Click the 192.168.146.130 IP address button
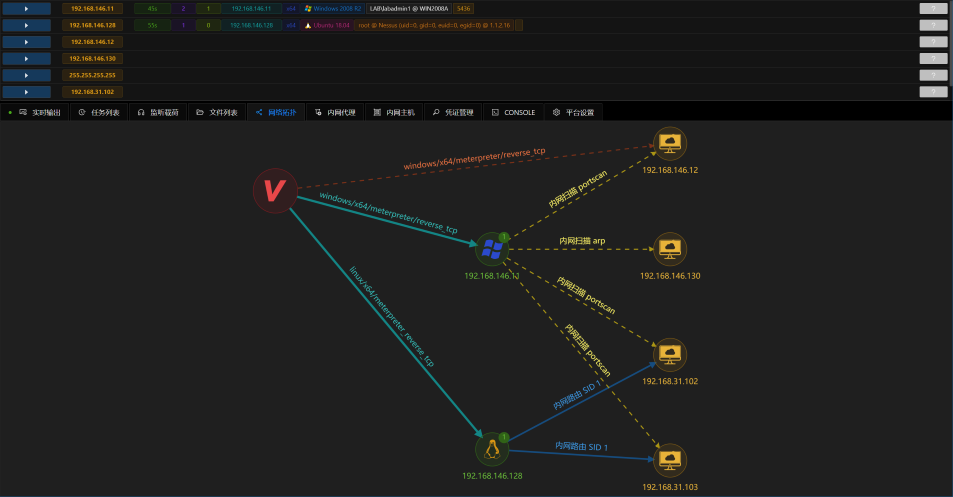This screenshot has width=953, height=497. (92, 58)
